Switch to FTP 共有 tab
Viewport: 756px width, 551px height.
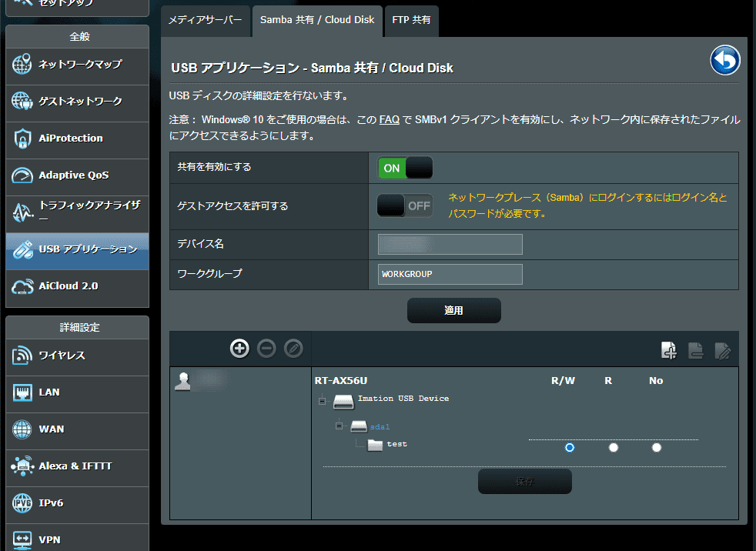(x=411, y=20)
